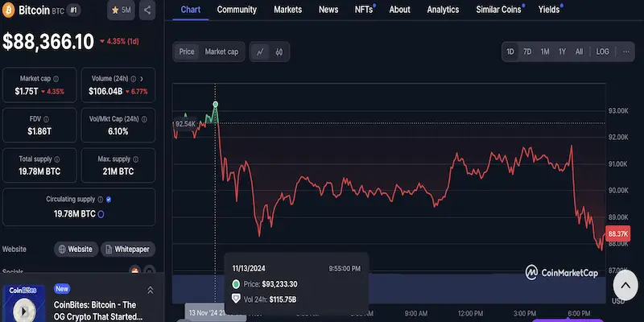Screen dimensions: 644x322
Task: Open the Analytics tab
Action: click(443, 10)
